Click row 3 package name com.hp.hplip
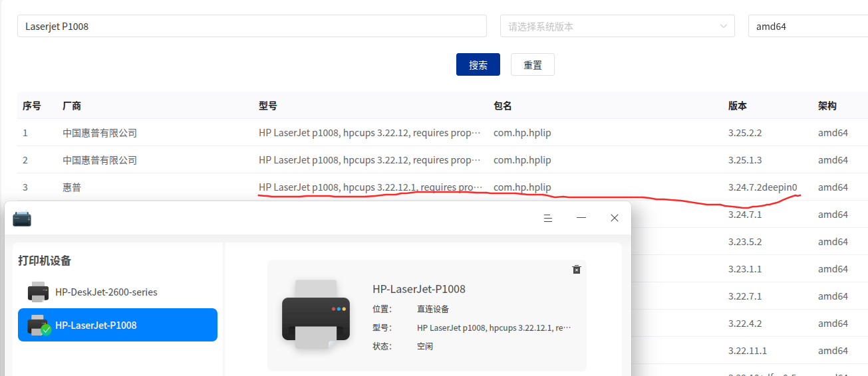 tap(522, 187)
